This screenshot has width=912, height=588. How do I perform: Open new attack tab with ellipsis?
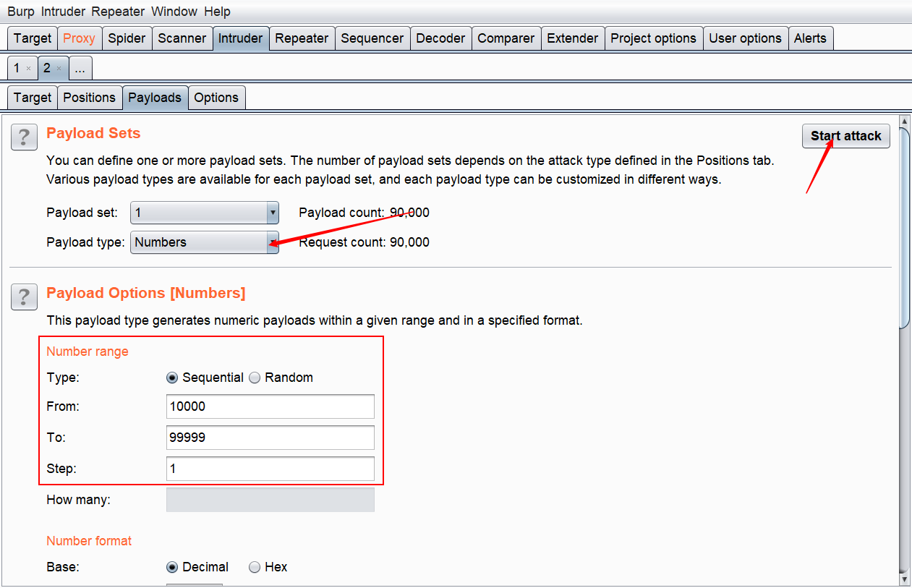[x=80, y=68]
